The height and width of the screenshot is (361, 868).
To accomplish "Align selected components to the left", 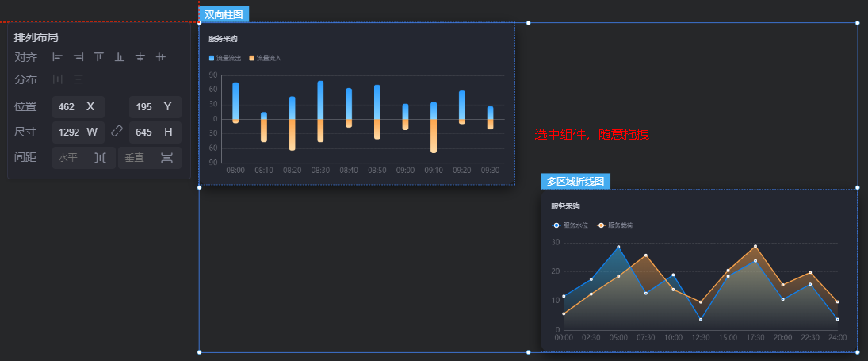I will [x=58, y=56].
